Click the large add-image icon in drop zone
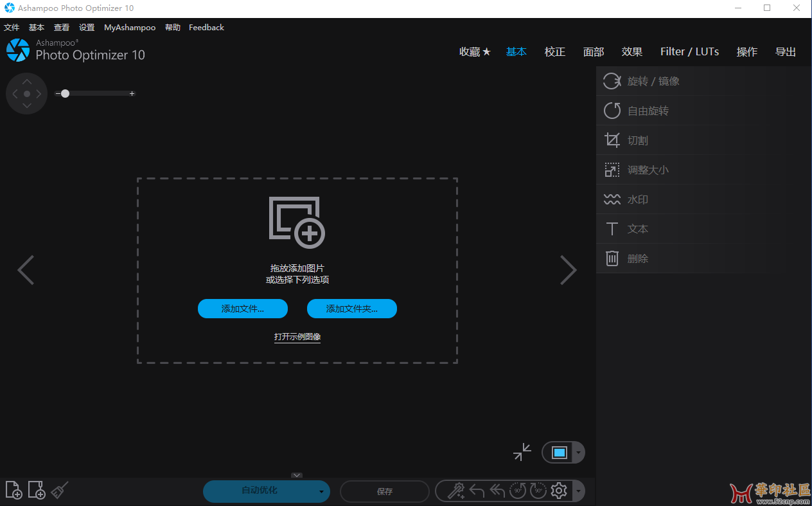 [x=297, y=222]
